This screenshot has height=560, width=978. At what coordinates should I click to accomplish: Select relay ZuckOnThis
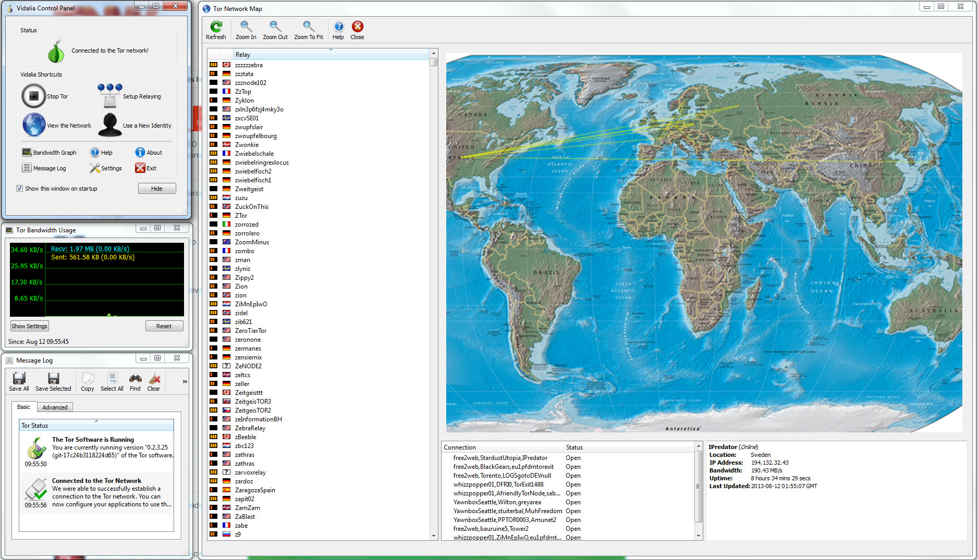319,207
